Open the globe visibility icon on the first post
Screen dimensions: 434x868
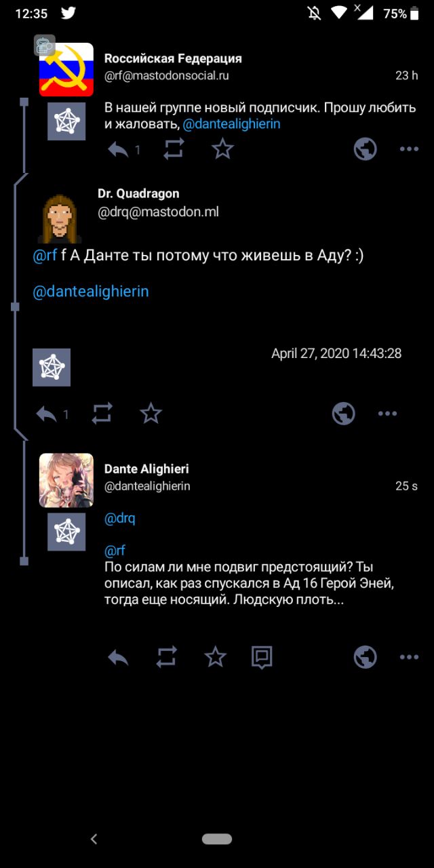pos(366,149)
